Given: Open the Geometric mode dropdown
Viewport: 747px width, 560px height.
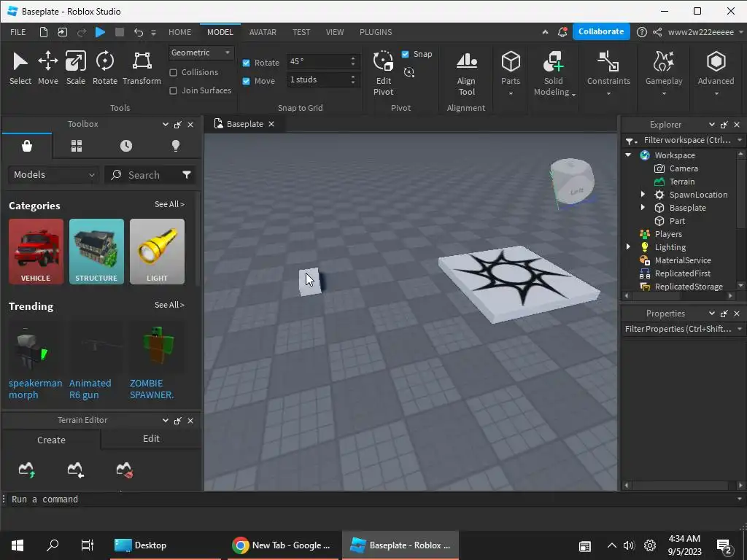Looking at the screenshot, I should [201, 52].
